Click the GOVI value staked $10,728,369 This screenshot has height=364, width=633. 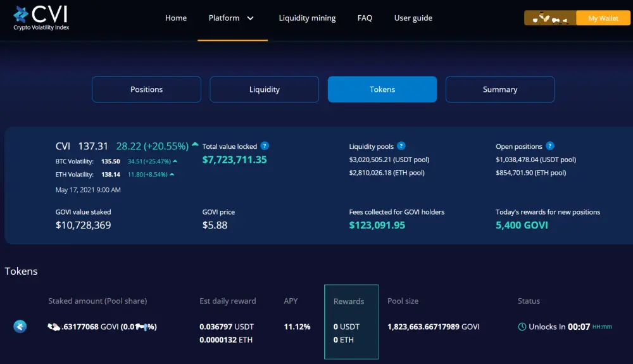tap(83, 225)
